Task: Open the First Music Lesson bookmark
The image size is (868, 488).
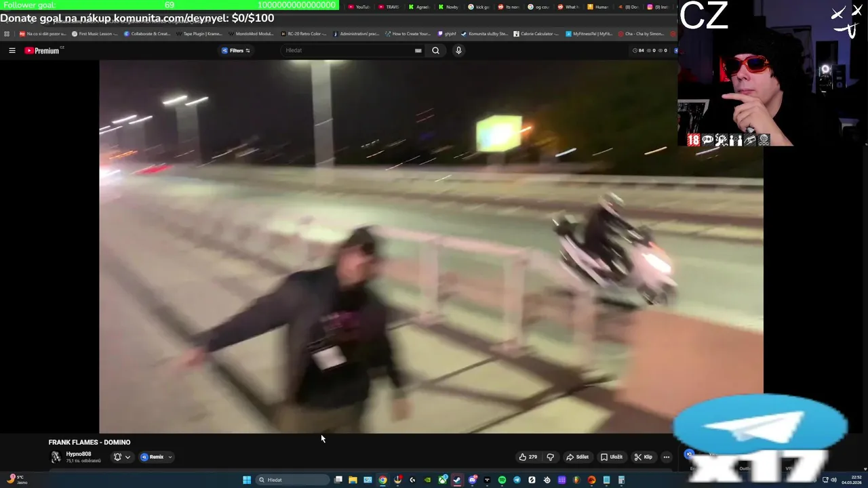Action: point(94,33)
